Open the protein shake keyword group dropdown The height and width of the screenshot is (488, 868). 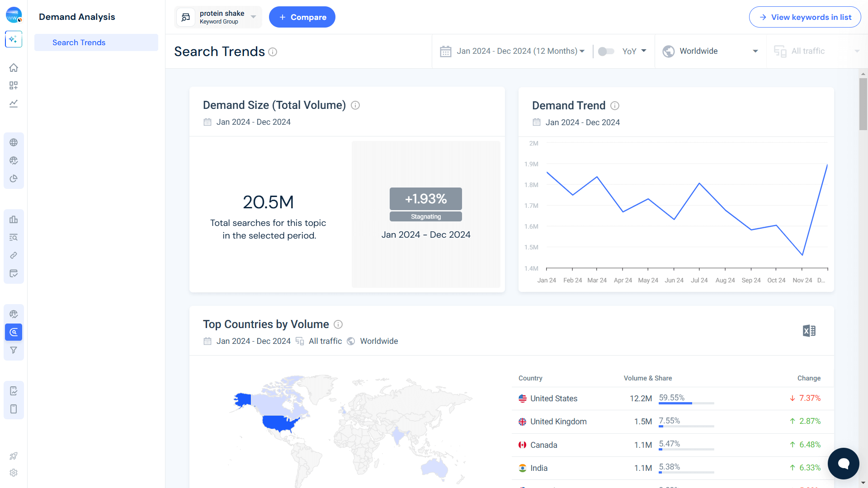pyautogui.click(x=218, y=17)
